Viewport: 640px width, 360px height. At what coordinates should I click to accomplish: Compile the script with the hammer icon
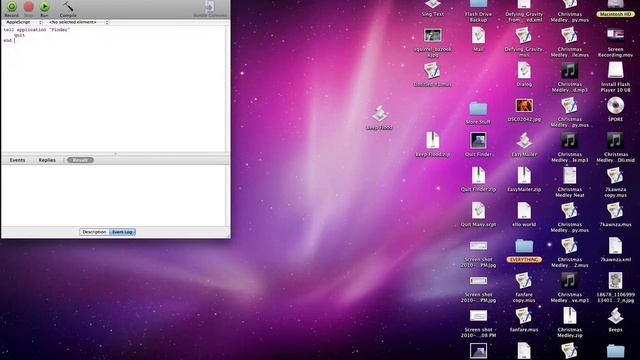click(68, 7)
